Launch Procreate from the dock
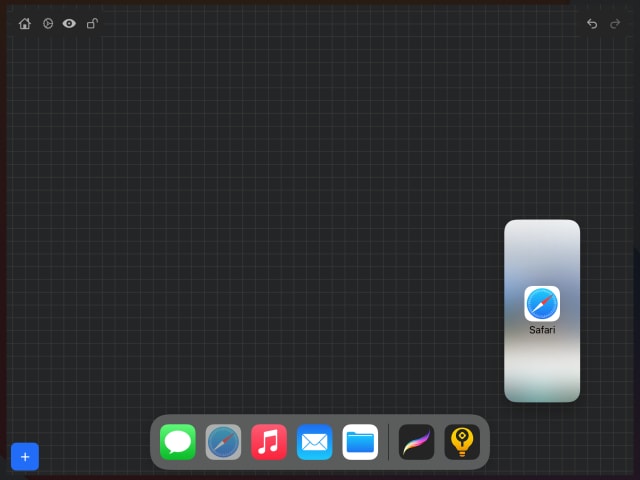 [x=416, y=442]
